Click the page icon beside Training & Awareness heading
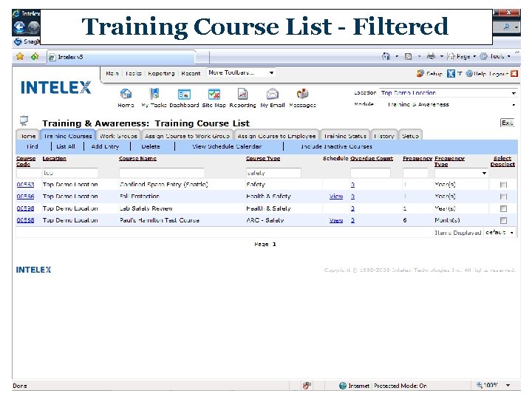Image resolution: width=532 pixels, height=399 pixels. click(24, 120)
